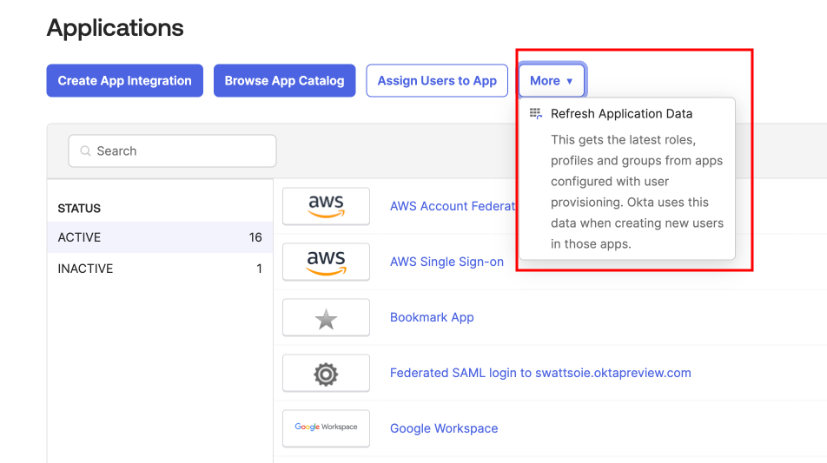The width and height of the screenshot is (827, 463).
Task: Click the magnifier icon in search box
Action: click(84, 151)
